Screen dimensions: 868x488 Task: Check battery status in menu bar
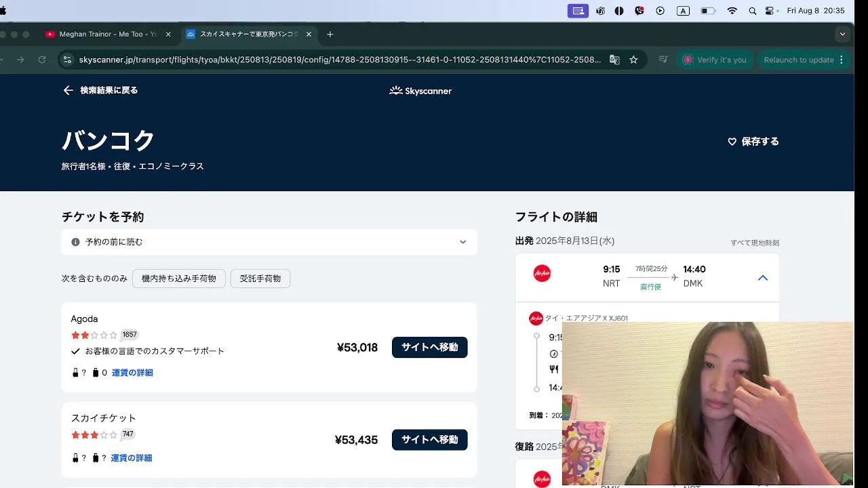708,11
